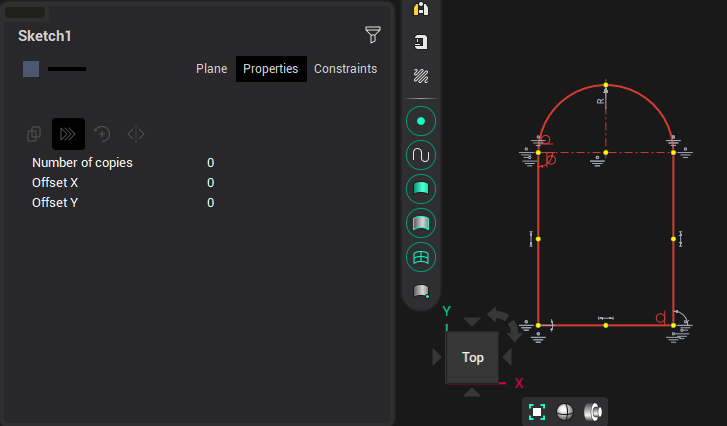Click the fit-to-screen view icon
Screen dimensions: 727x426
tap(537, 411)
